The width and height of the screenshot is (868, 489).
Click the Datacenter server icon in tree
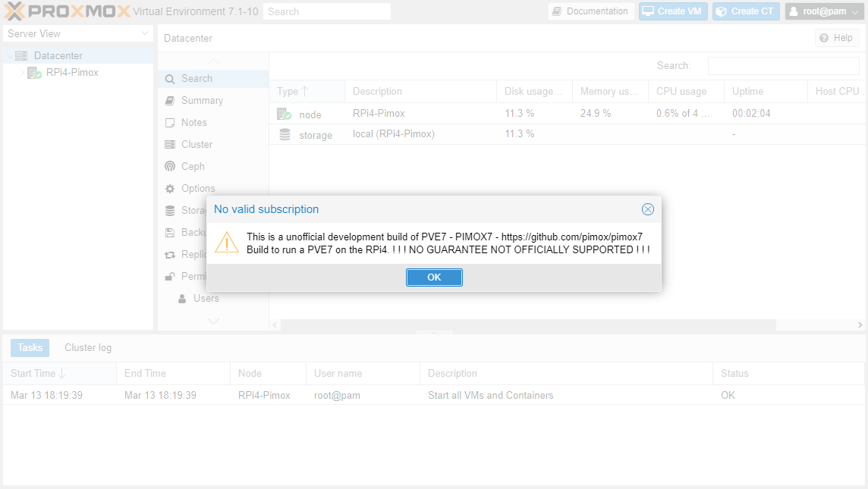click(x=21, y=56)
